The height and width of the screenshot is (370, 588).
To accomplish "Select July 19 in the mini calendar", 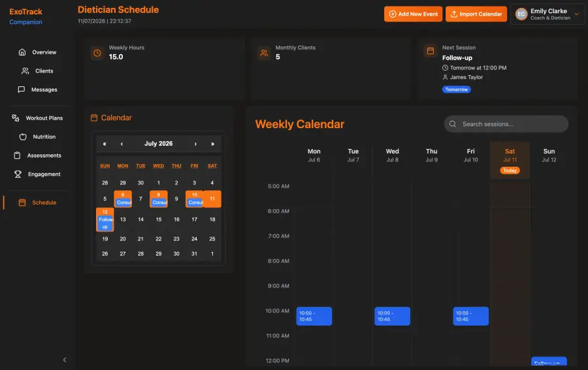I will click(x=105, y=239).
